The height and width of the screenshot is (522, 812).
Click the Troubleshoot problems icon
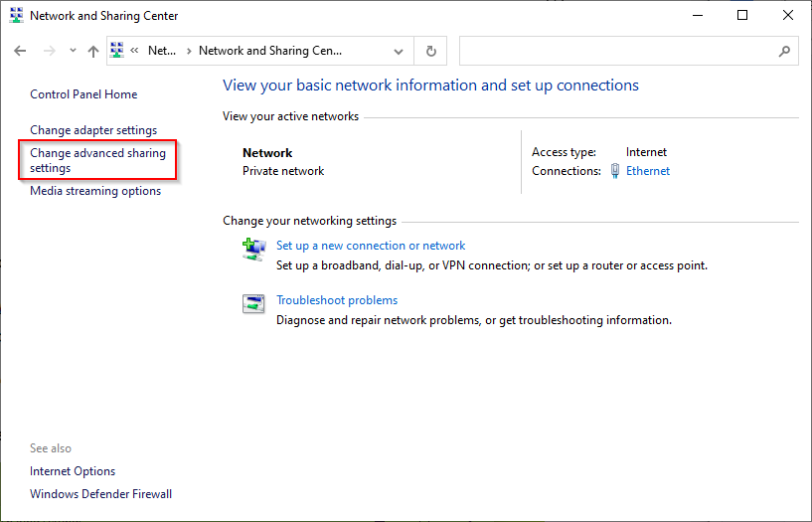(x=253, y=303)
